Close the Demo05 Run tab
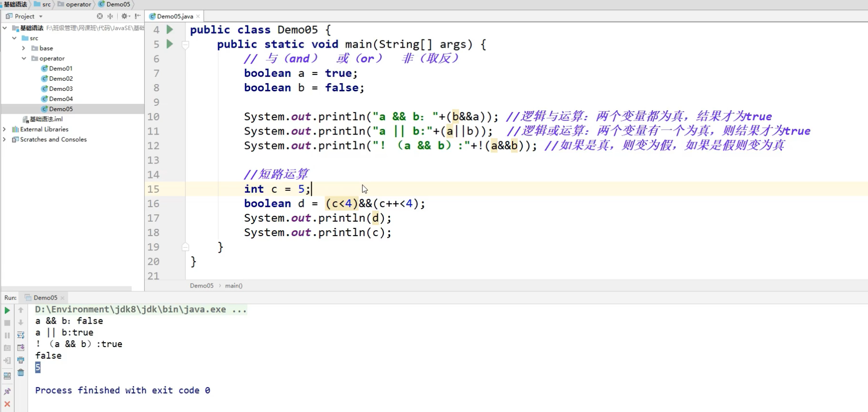Screen dimensions: 868x412 62,298
